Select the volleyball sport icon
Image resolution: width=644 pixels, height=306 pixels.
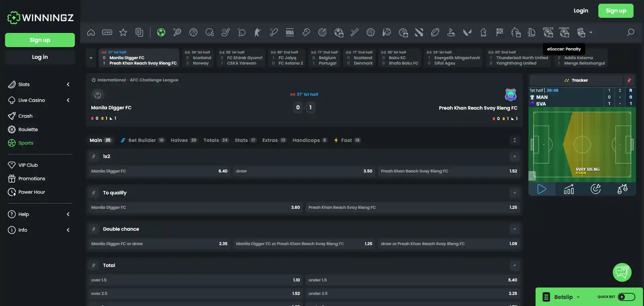(371, 32)
